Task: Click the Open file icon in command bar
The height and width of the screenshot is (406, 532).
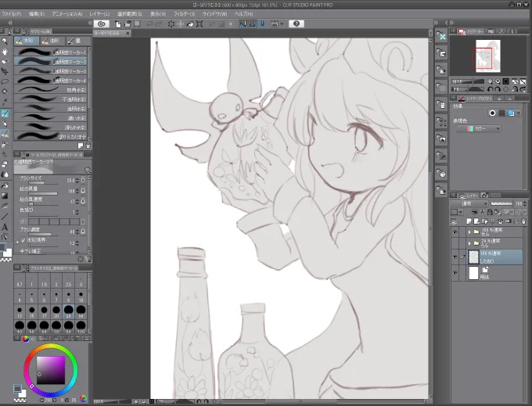Action: coord(128,23)
